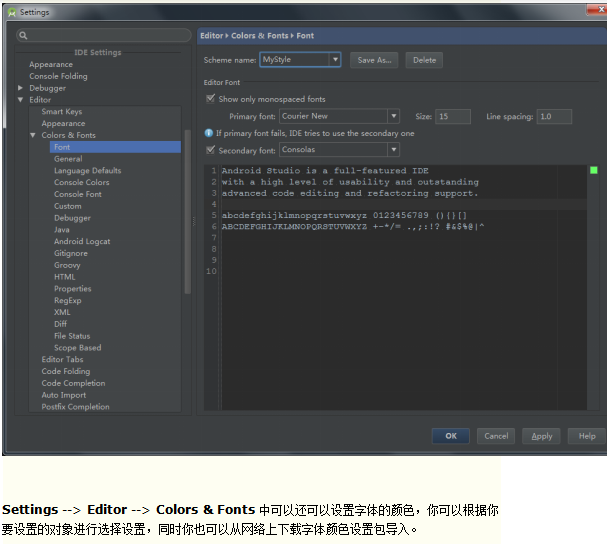Expand the Debugger tree node
607x544 pixels.
20,88
